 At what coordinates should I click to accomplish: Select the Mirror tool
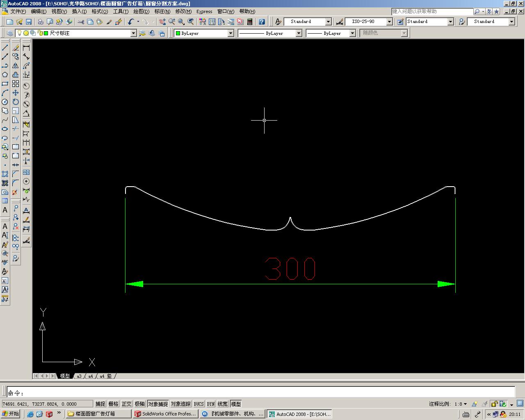click(16, 66)
